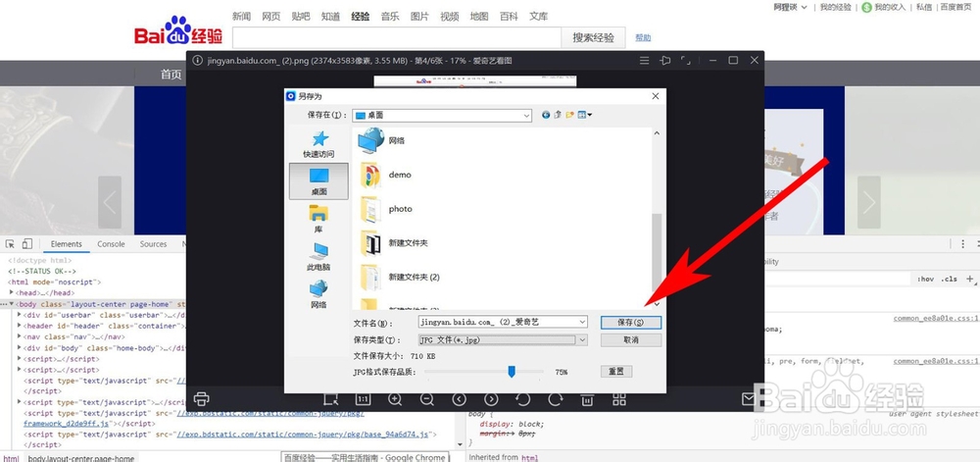Click the 1:1 actual size icon

pos(363,399)
